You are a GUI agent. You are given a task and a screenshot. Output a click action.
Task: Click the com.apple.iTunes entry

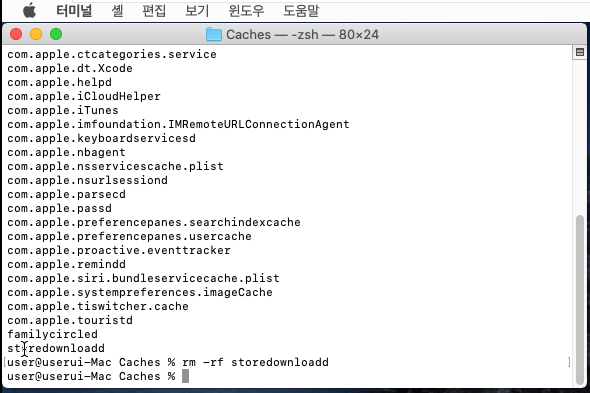63,110
